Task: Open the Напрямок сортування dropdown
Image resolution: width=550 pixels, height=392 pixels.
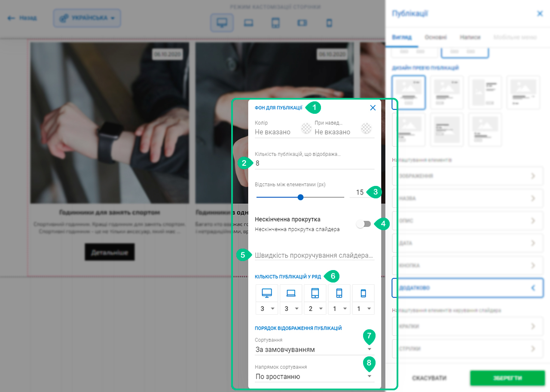Action: (315, 377)
